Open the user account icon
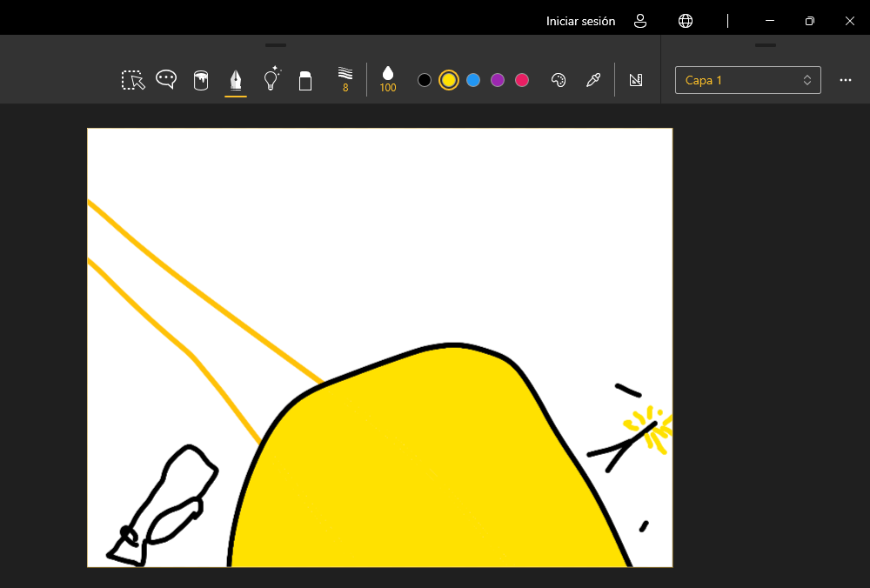Screen dimensions: 870x588 tap(640, 21)
